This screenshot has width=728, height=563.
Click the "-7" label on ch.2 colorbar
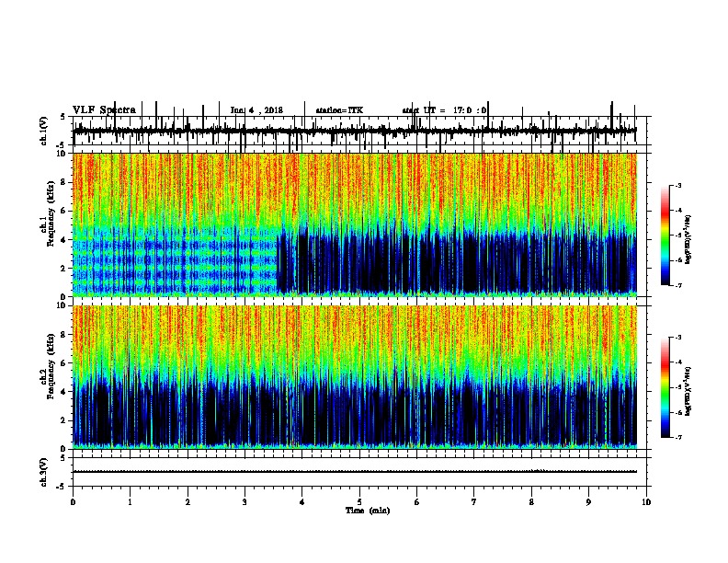tap(678, 437)
